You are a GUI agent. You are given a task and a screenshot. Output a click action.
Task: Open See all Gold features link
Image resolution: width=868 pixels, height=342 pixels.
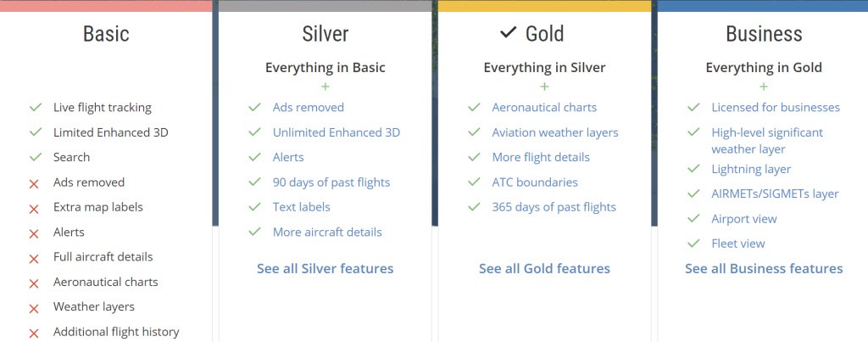coord(544,268)
